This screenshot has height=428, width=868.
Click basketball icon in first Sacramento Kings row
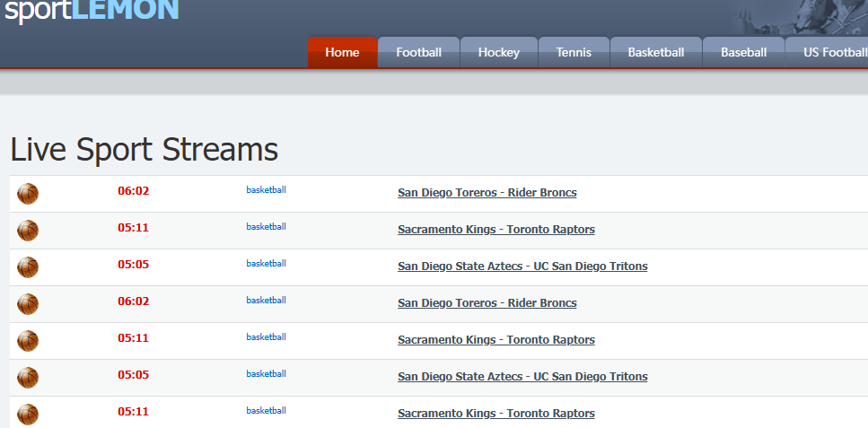[28, 231]
